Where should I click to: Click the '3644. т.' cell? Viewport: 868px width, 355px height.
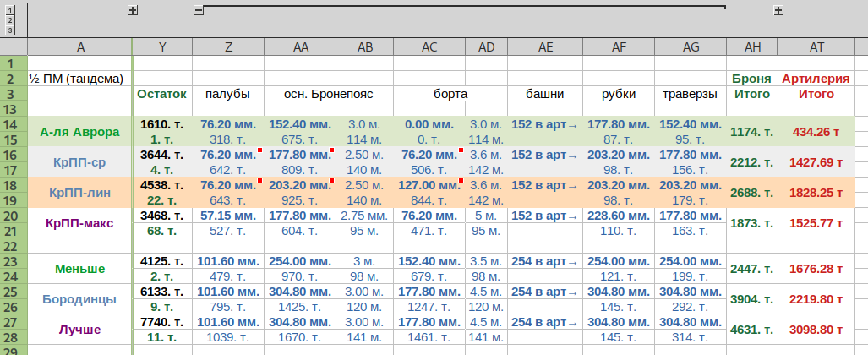(x=162, y=155)
